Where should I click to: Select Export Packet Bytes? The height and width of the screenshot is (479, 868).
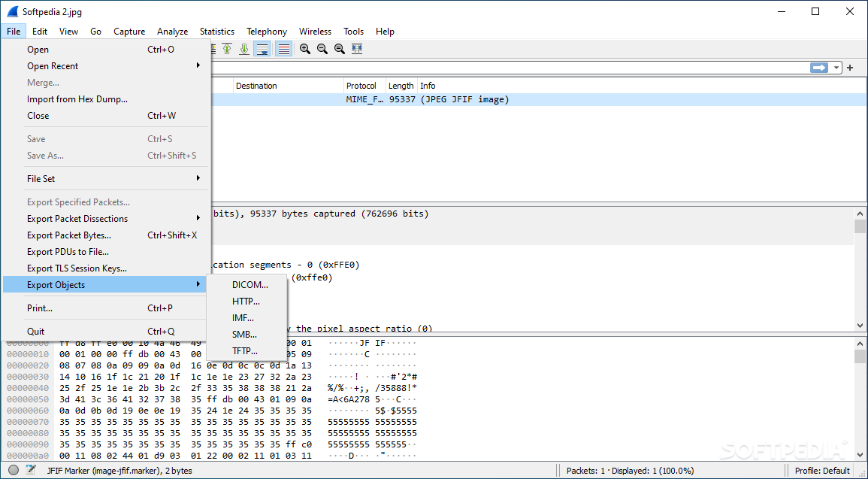pyautogui.click(x=105, y=235)
